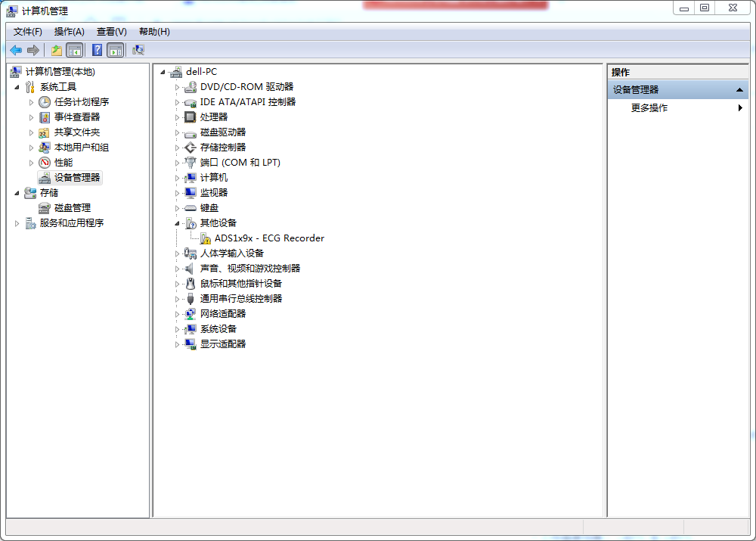
Task: Click the Forward arrow toolbar icon
Action: (x=33, y=50)
